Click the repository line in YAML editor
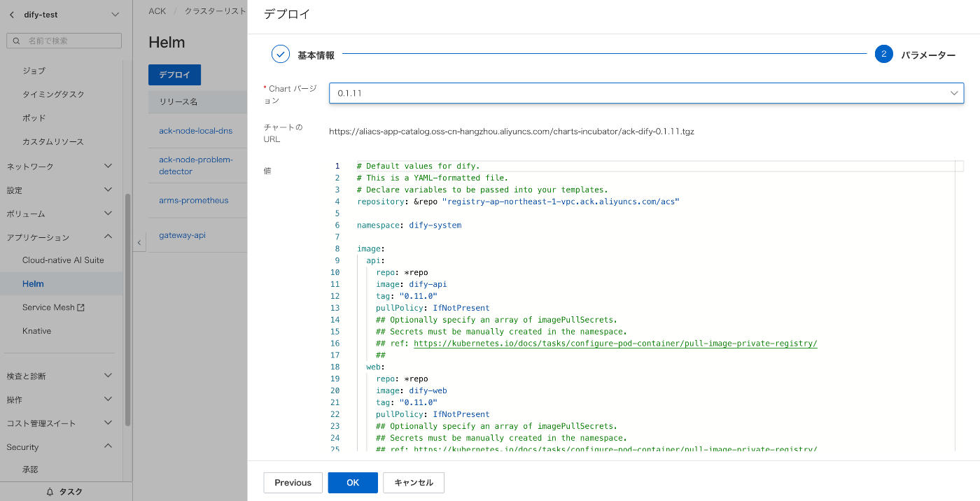Screen dimensions: 980x501 [518, 202]
